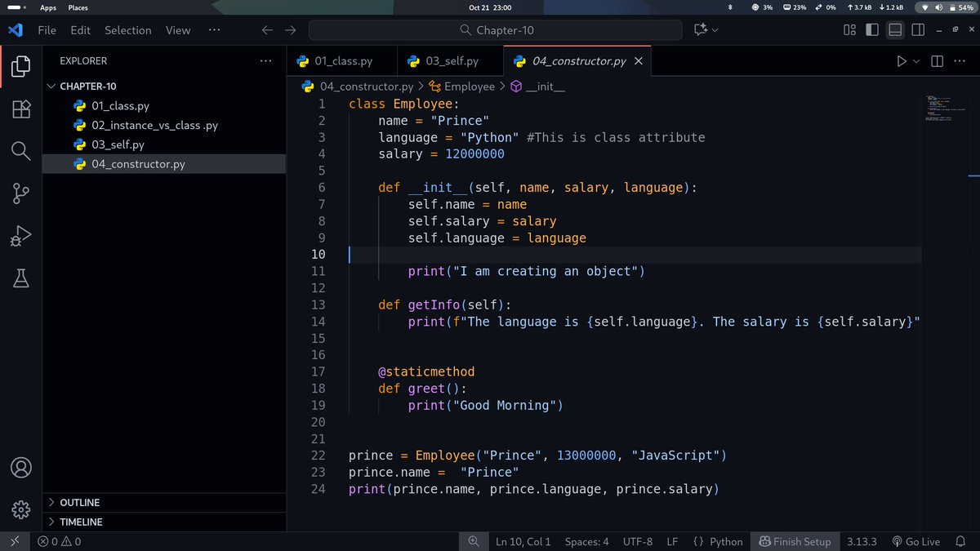Click the zoom icon in status bar
The width and height of the screenshot is (980, 551).
pos(473,541)
